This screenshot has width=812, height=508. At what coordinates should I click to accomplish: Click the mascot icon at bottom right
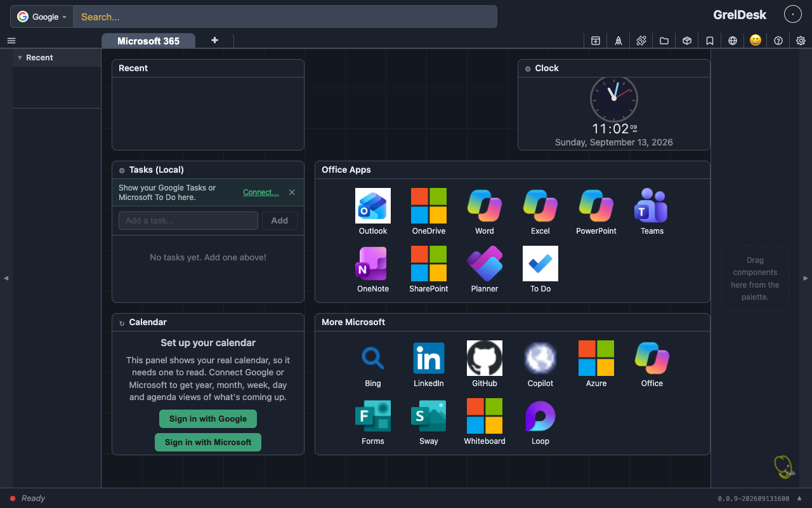(785, 467)
